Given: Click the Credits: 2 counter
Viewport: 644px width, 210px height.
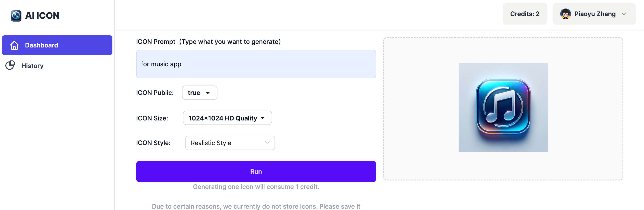Looking at the screenshot, I should [525, 14].
